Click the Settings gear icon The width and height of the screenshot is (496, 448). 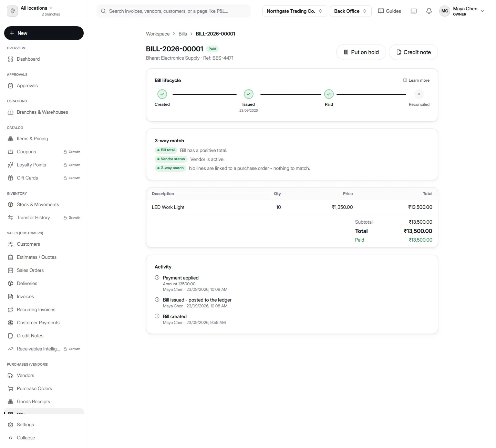coord(11,425)
